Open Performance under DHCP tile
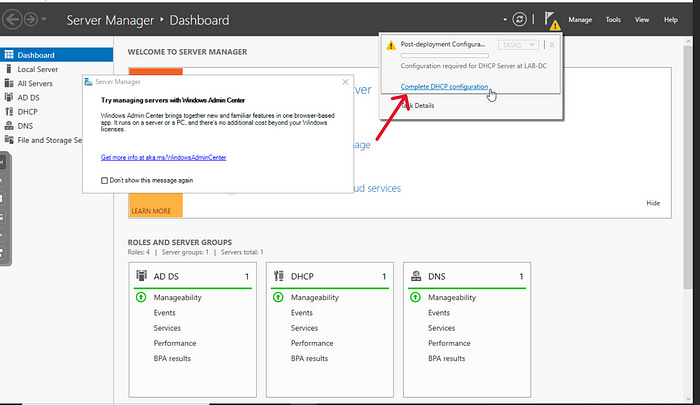 [312, 343]
